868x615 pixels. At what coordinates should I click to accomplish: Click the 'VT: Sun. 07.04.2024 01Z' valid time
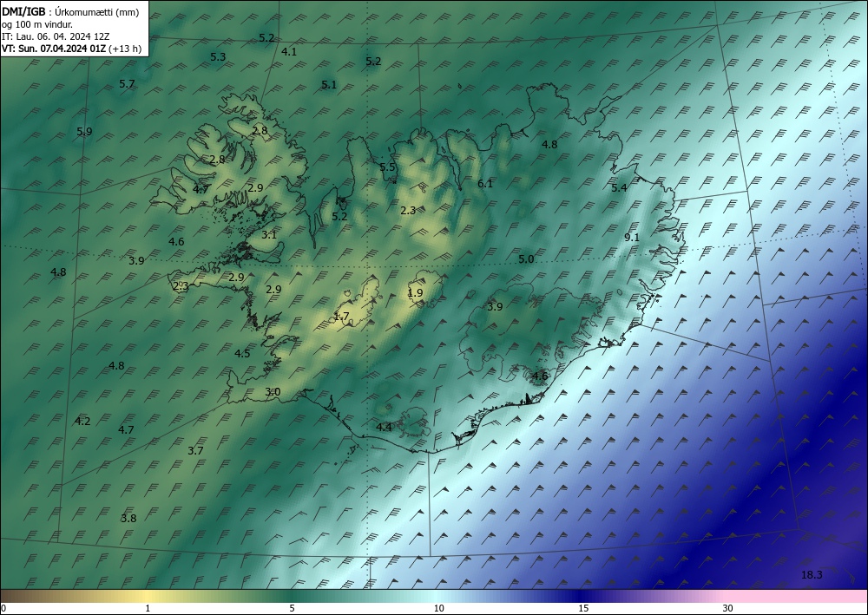click(54, 49)
